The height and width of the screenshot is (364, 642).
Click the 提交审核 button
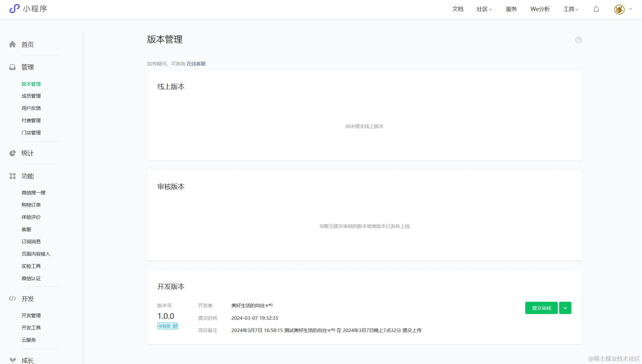(541, 308)
